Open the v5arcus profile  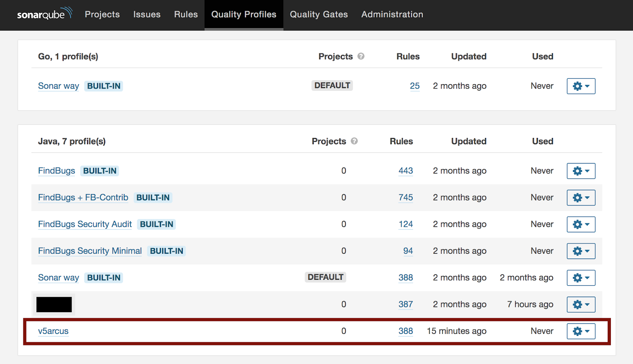pyautogui.click(x=53, y=331)
